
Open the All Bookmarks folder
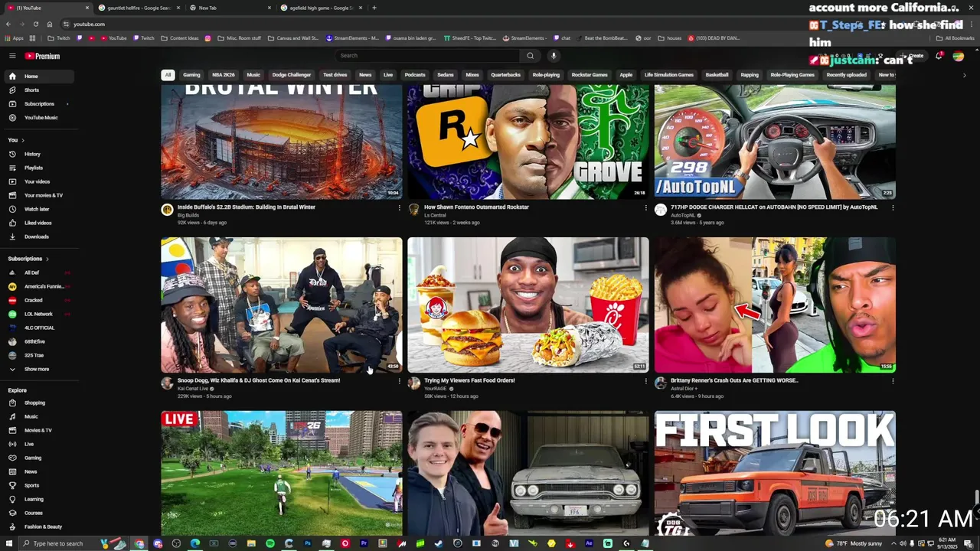coord(955,37)
